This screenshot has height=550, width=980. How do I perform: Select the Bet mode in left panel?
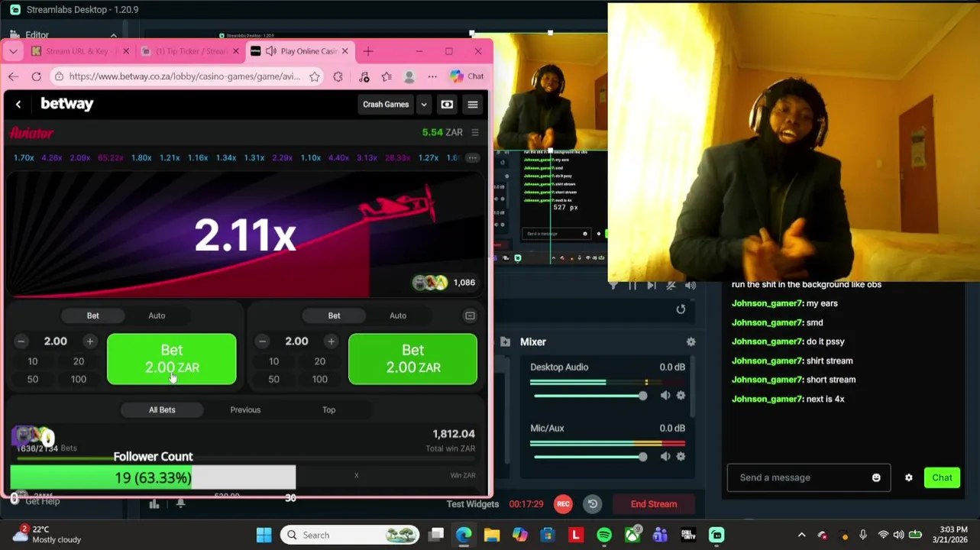92,315
